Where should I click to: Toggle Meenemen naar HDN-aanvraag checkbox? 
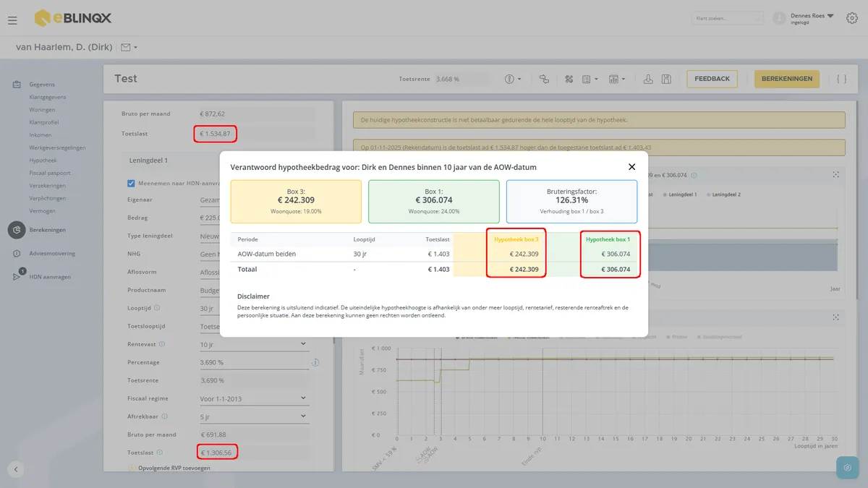point(131,183)
